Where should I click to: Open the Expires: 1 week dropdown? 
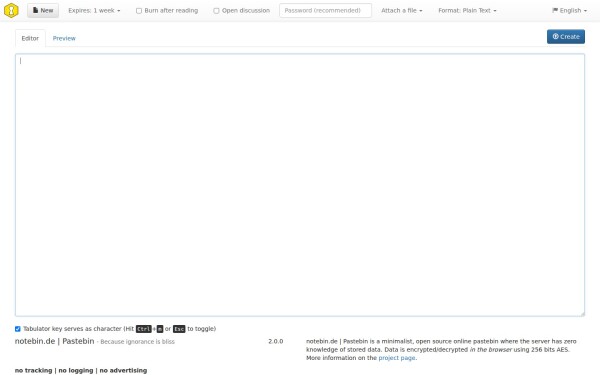(x=94, y=10)
